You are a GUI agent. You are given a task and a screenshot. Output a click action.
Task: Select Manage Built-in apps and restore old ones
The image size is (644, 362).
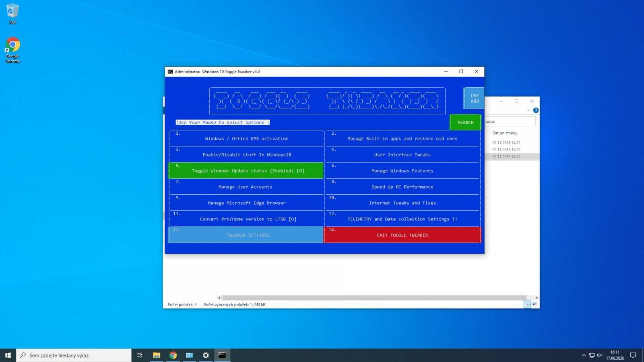tap(402, 138)
